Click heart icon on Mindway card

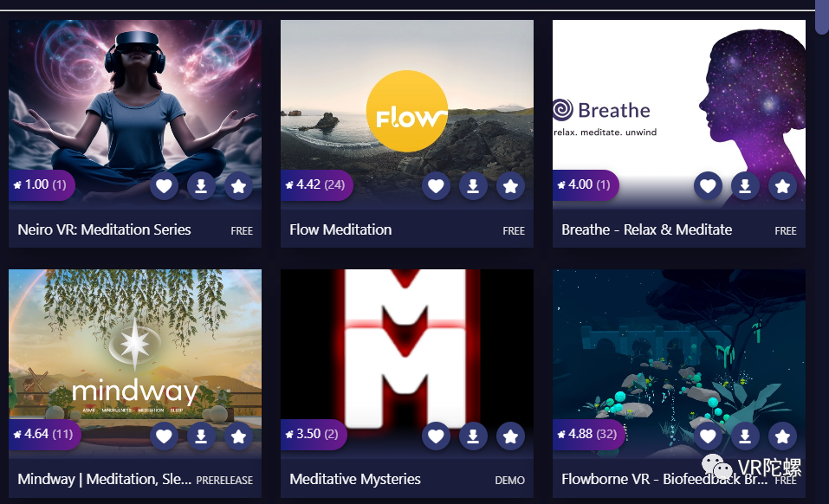coord(164,436)
